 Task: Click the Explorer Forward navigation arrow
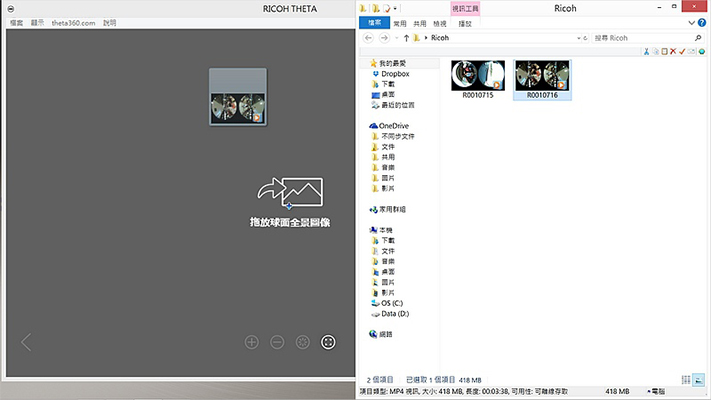point(384,38)
